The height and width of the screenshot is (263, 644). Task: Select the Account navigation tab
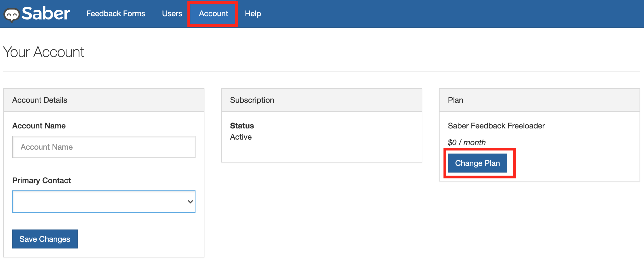coord(213,14)
